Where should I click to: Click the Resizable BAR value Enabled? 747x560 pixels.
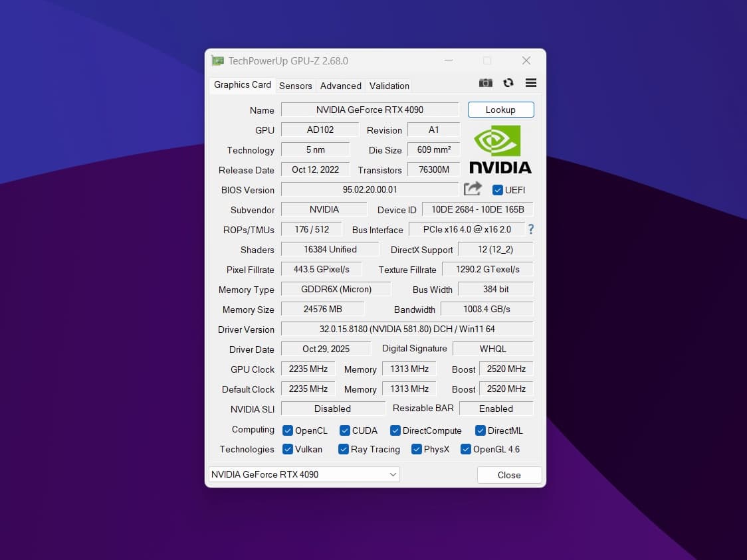click(496, 409)
